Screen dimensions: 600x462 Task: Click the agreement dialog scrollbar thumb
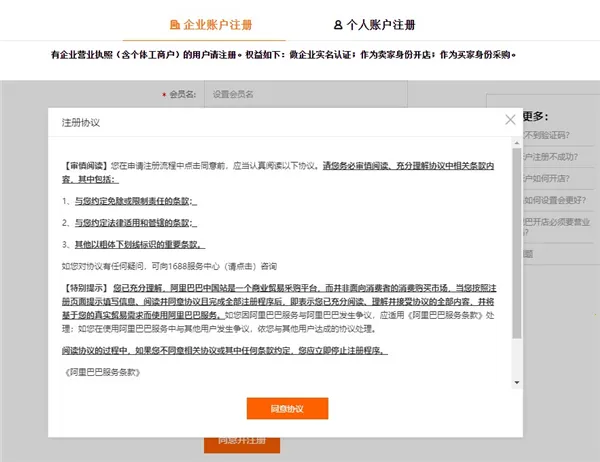pyautogui.click(x=516, y=240)
